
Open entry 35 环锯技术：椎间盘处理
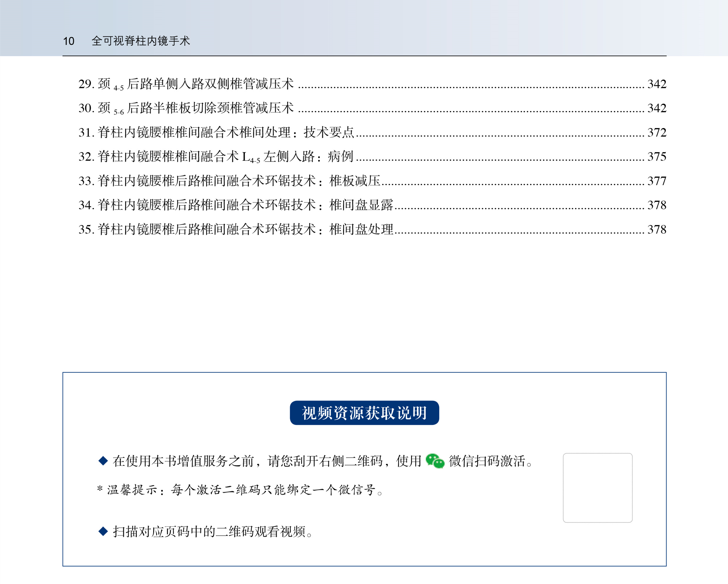point(236,230)
